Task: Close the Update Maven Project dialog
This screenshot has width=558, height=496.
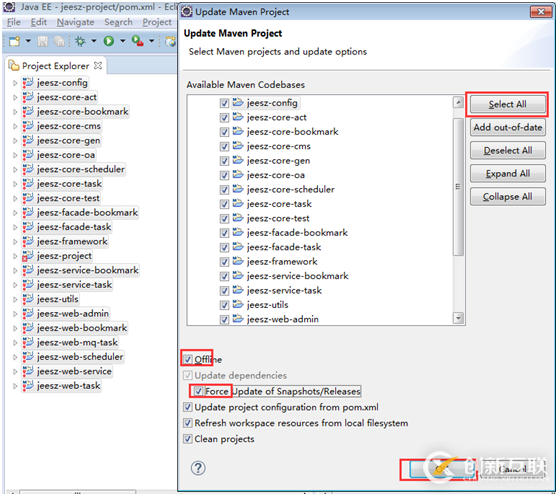Action: click(541, 12)
